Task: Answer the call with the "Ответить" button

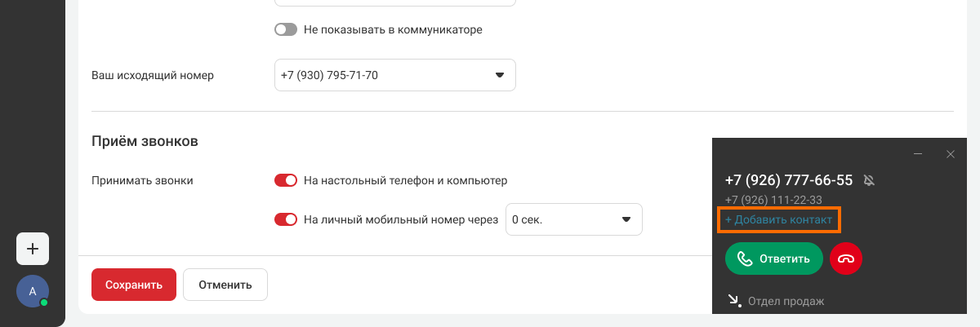Action: click(773, 259)
